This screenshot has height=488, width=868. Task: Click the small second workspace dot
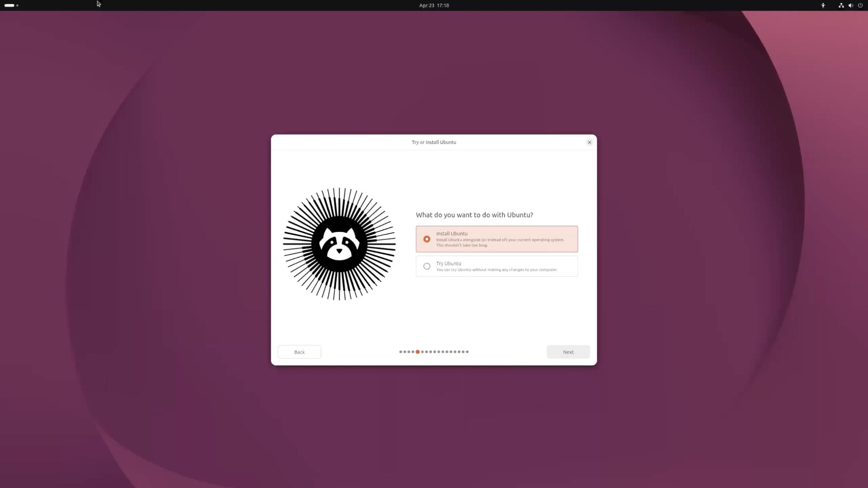click(x=17, y=5)
